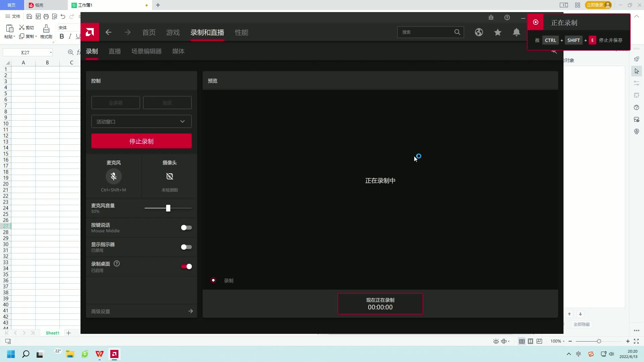Screen dimensions: 644x362
Task: Open the help question mark icon
Action: [507, 17]
